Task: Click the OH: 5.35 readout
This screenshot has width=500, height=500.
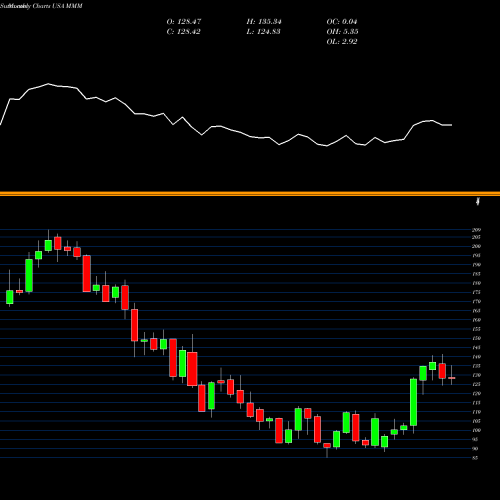Action: (342, 32)
